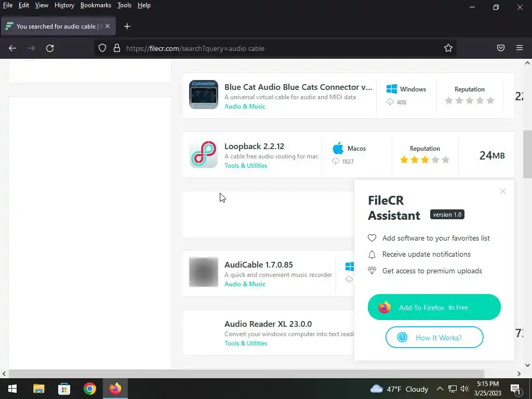532x399 pixels.
Task: Click the site padlock icon
Action: (117, 48)
